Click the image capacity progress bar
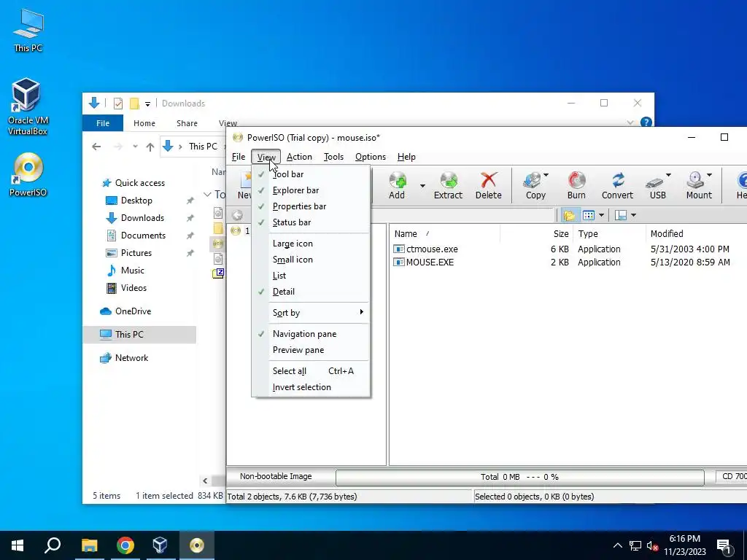 (x=519, y=477)
